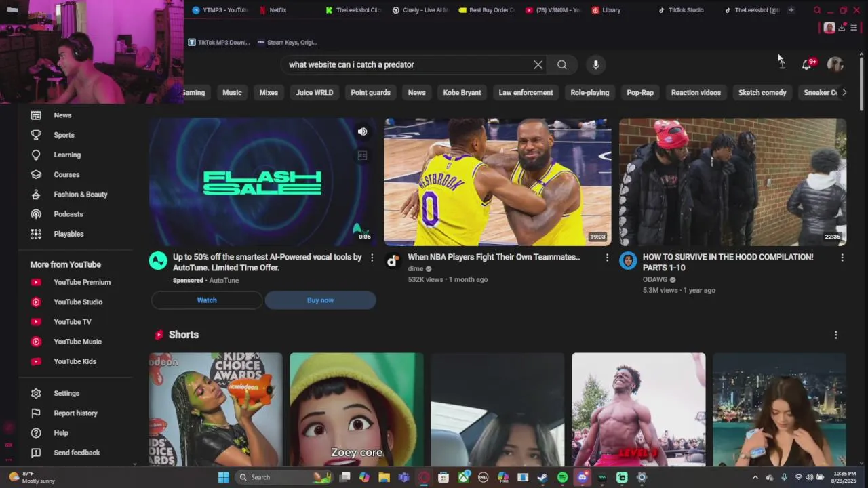This screenshot has height=488, width=868.
Task: Open Report history flag item
Action: point(75,413)
